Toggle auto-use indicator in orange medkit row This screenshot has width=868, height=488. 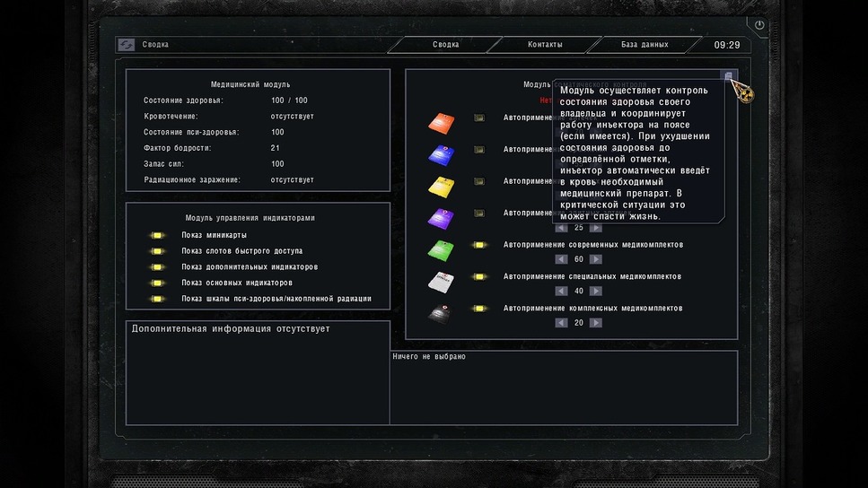pyautogui.click(x=478, y=118)
